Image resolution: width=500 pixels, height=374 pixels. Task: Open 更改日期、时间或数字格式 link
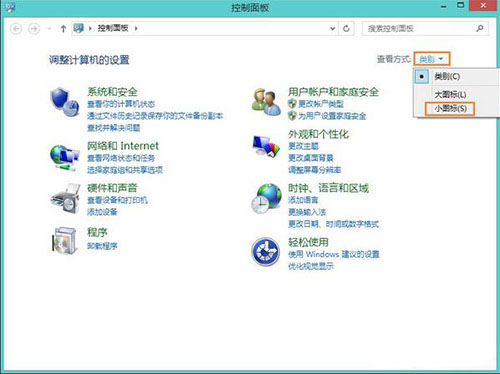334,224
